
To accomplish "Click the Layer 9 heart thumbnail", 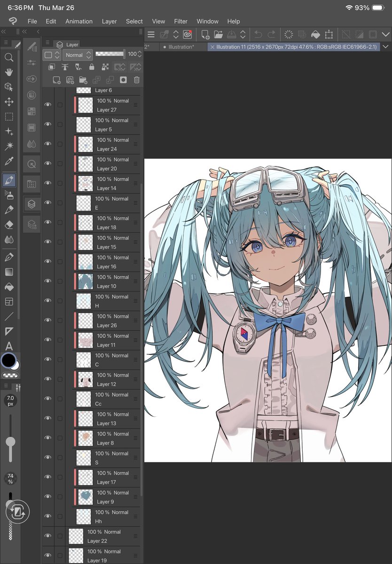I will (85, 496).
